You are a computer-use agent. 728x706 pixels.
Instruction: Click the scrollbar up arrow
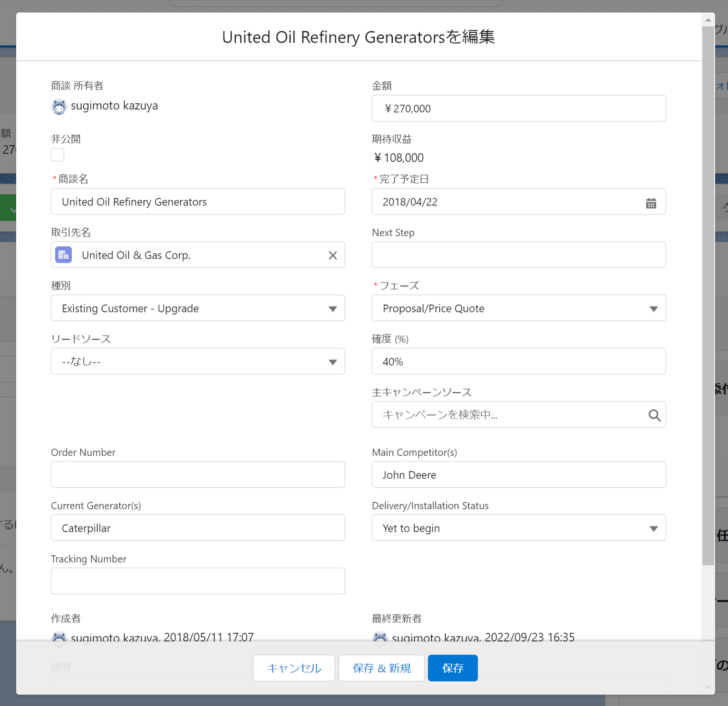pyautogui.click(x=708, y=20)
